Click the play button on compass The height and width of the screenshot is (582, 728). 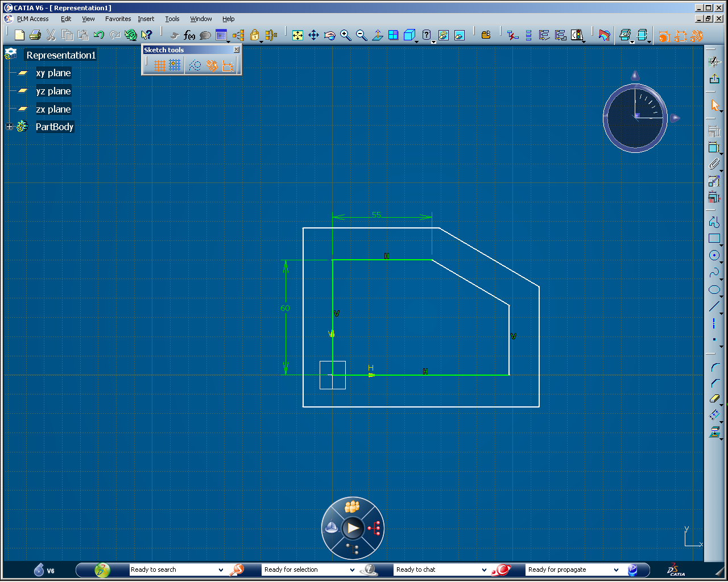(x=353, y=529)
